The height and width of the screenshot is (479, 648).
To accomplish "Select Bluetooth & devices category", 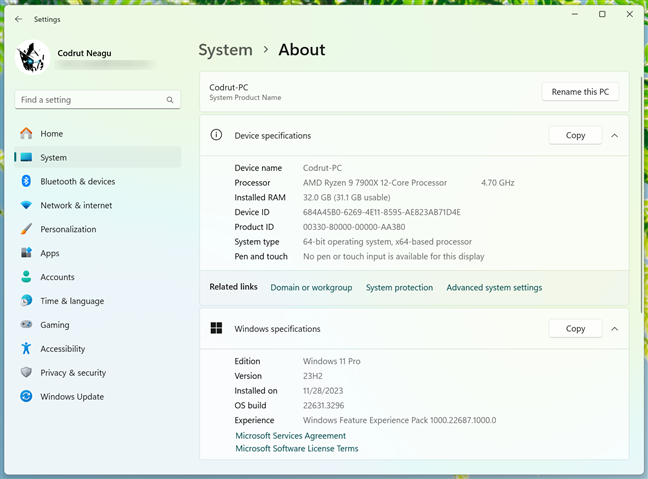I will coord(98,181).
